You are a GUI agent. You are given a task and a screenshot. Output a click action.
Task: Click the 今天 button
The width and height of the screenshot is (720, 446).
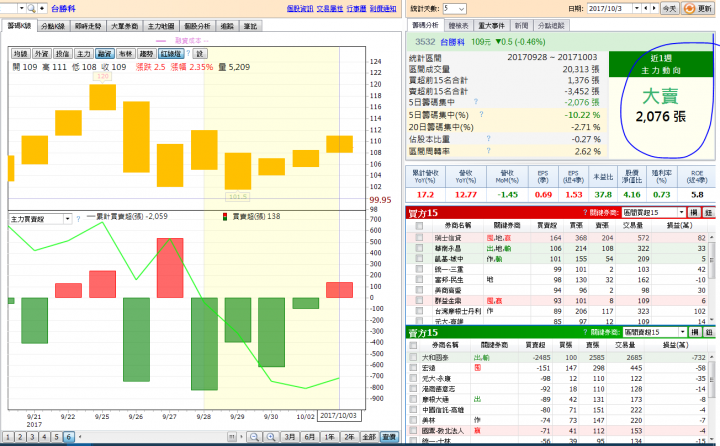tap(669, 8)
